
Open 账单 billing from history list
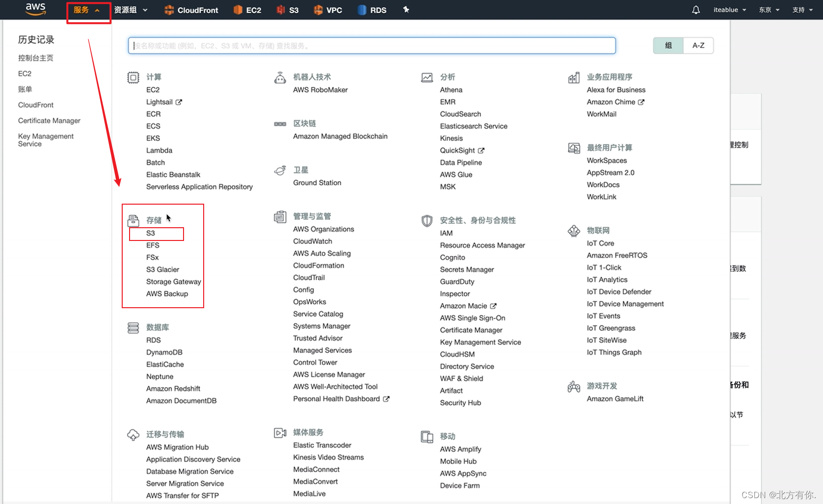point(25,89)
